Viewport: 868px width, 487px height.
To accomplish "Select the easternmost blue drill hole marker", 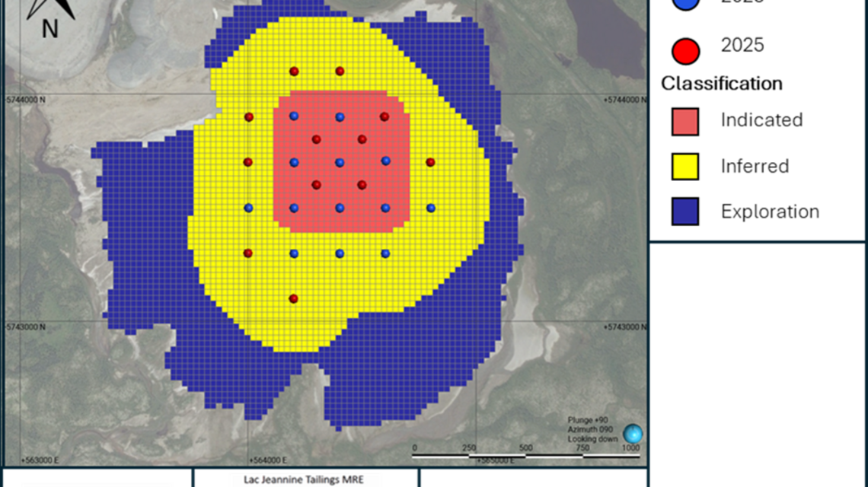I will pyautogui.click(x=431, y=208).
